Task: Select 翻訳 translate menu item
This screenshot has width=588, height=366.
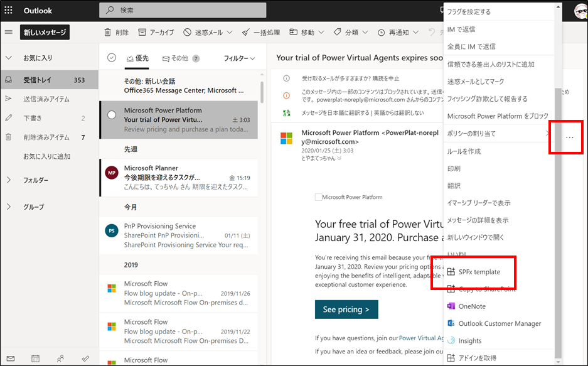Action: coord(499,186)
